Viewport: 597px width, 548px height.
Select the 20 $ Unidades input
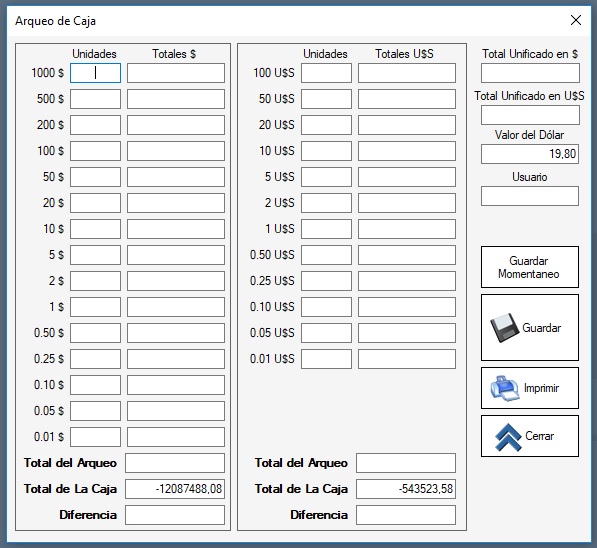[95, 203]
